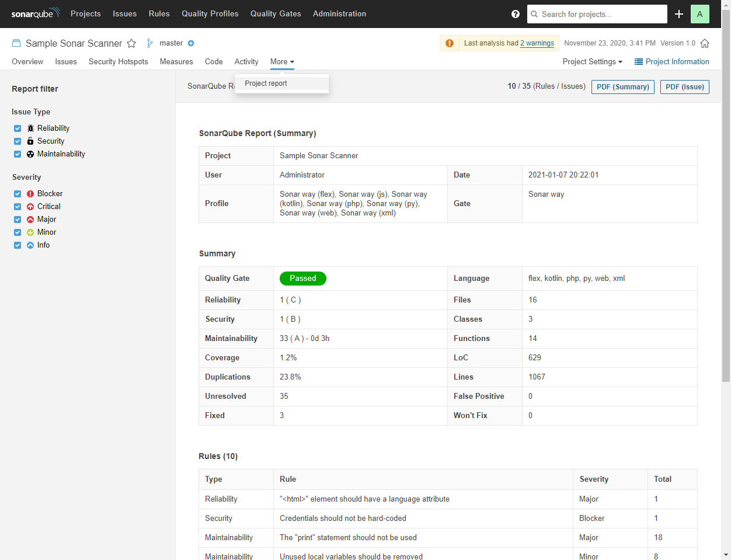Disable the Major severity checkbox
The height and width of the screenshot is (560, 731).
18,220
